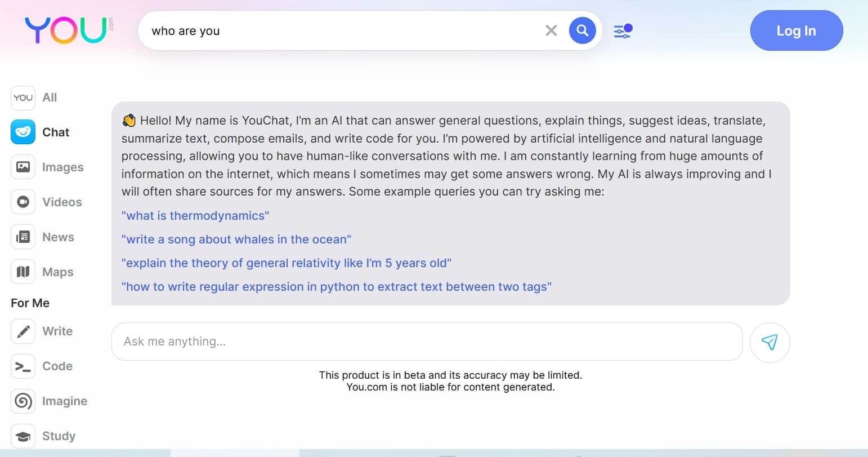Switch to the All results tab

(50, 97)
